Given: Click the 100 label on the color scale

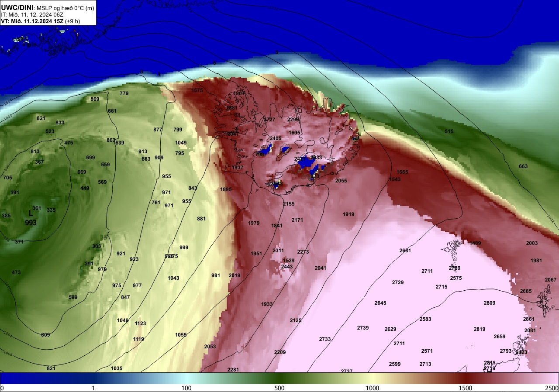Looking at the screenshot, I should pyautogui.click(x=186, y=388).
